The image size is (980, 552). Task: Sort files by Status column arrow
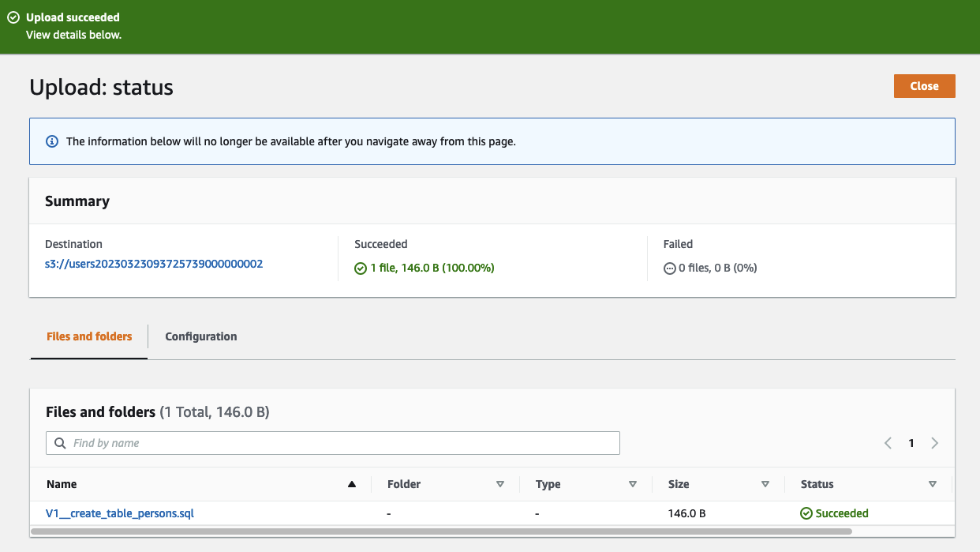pos(932,484)
